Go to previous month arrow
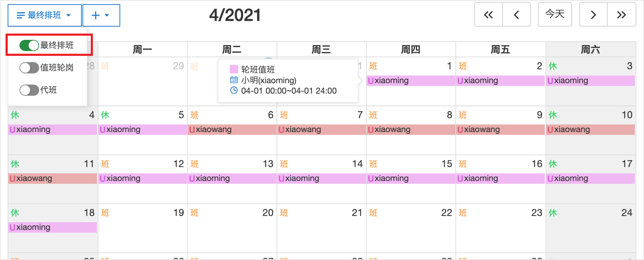644x260 pixels. click(x=516, y=15)
